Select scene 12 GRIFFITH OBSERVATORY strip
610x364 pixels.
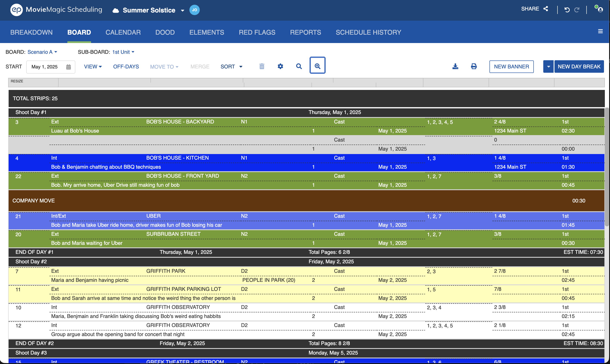pos(306,330)
